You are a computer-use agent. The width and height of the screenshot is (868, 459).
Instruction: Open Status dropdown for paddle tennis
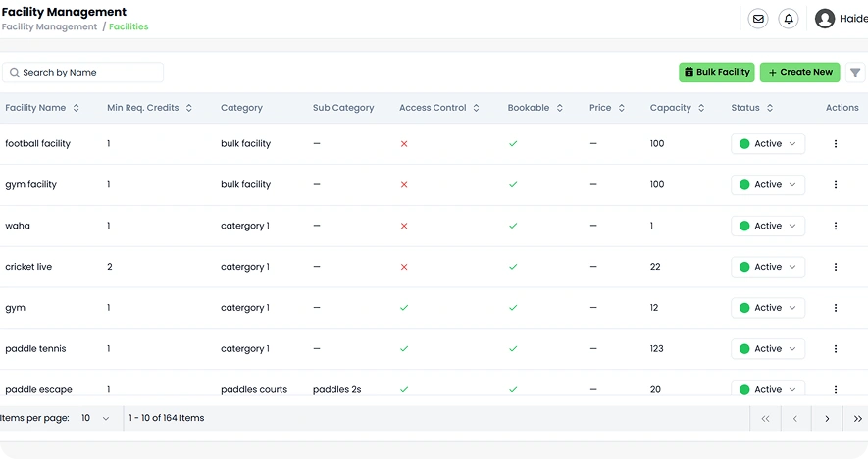[x=768, y=349]
